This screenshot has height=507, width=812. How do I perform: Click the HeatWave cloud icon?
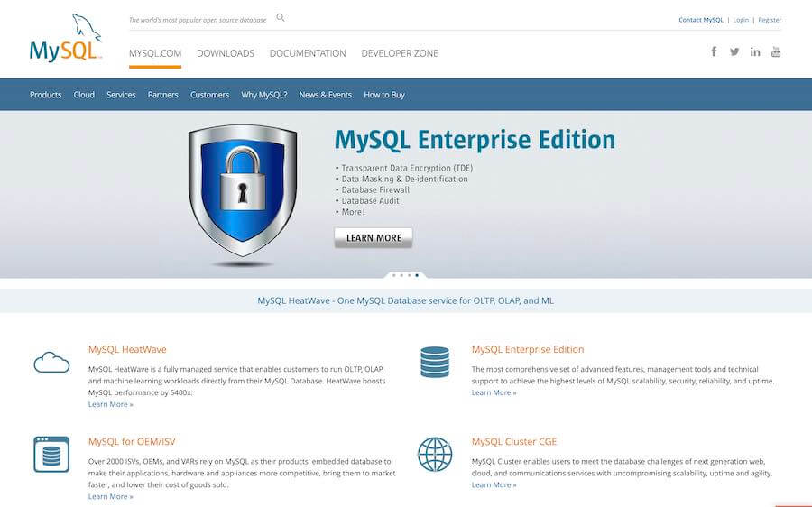pos(51,362)
